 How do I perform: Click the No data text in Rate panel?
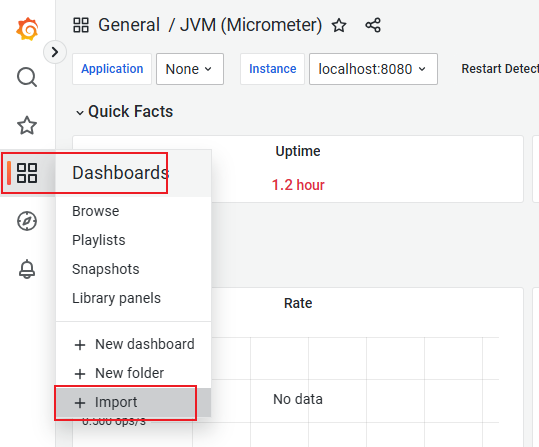pyautogui.click(x=298, y=399)
